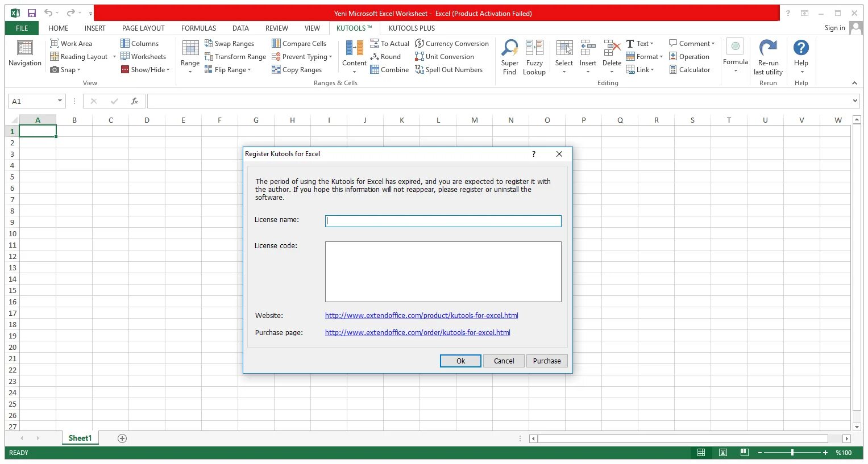The width and height of the screenshot is (868, 464).
Task: Switch to the KUTOOLS PLUS tab
Action: pos(412,28)
